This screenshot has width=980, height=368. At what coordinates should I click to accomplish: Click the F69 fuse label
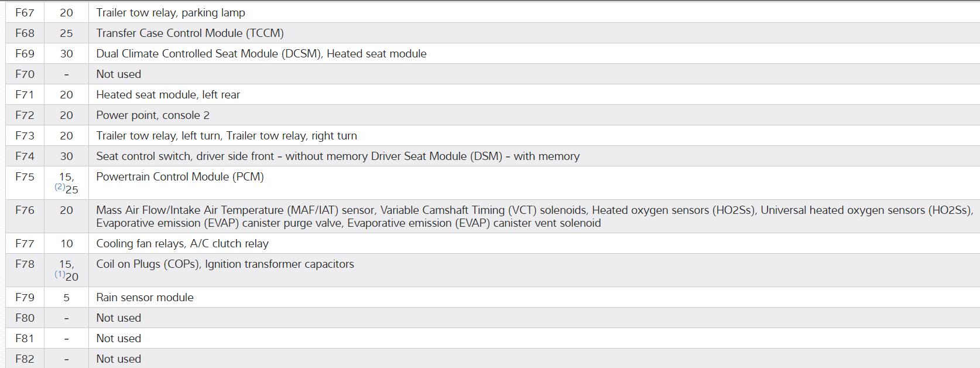25,54
